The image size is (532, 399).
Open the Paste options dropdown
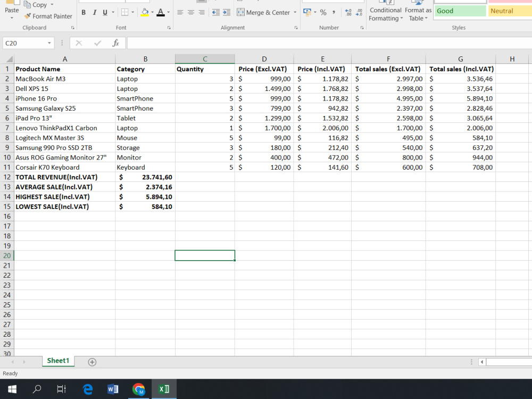pyautogui.click(x=12, y=18)
